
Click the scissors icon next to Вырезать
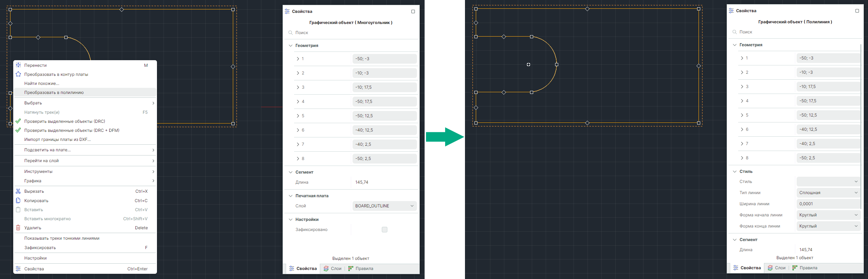[18, 191]
